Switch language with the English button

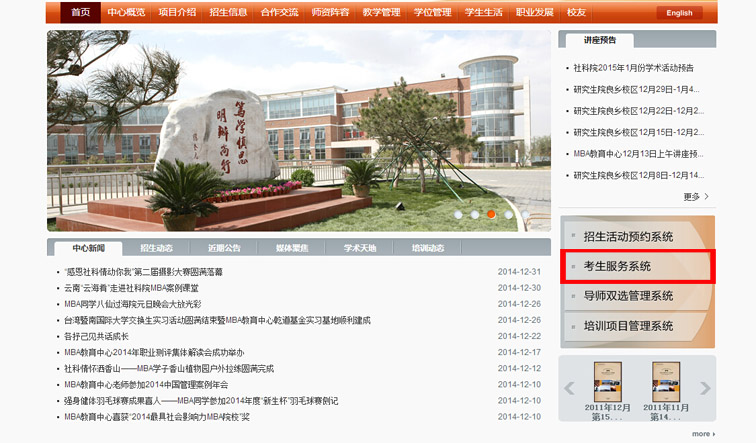click(x=679, y=13)
